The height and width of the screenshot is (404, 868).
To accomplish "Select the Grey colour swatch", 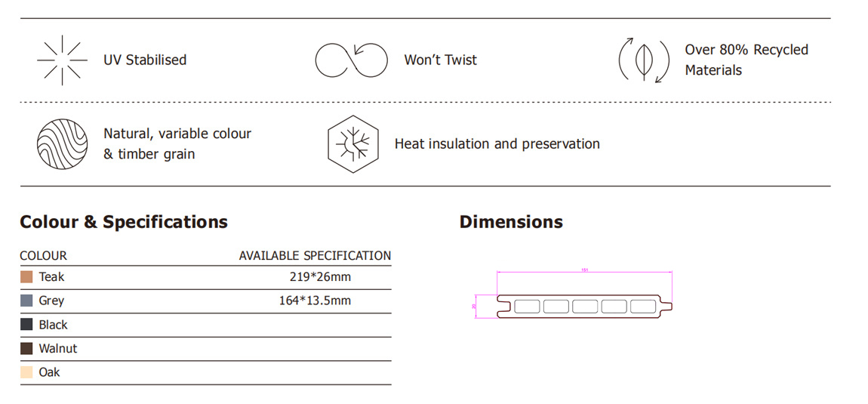I will (x=26, y=301).
